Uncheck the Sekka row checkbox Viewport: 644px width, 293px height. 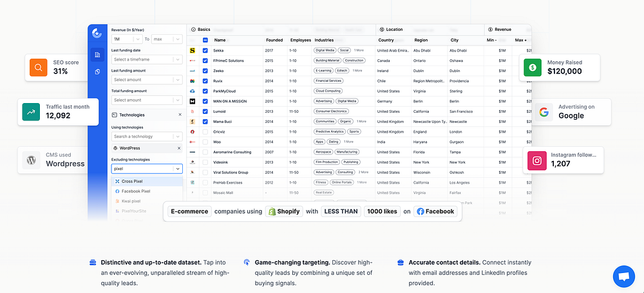[x=205, y=50]
